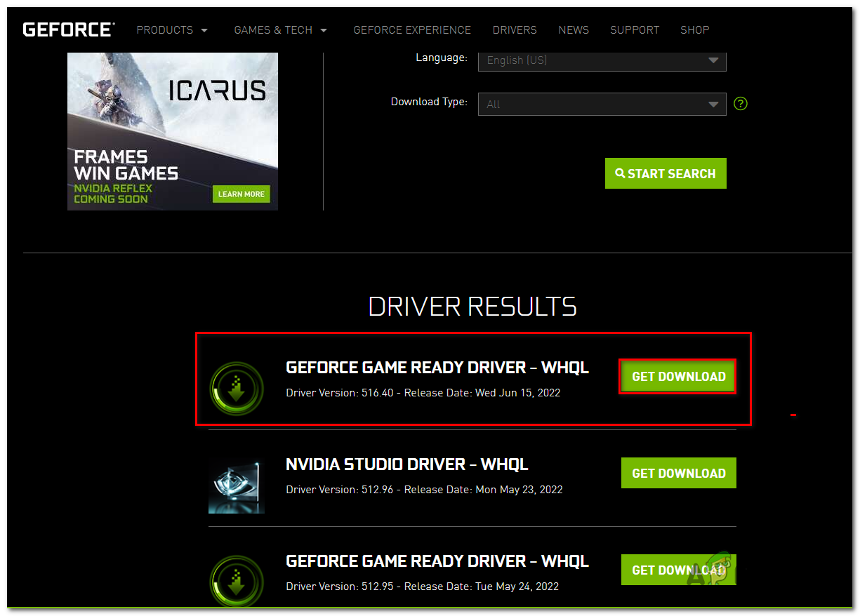Click the Driver Results heading

(472, 307)
